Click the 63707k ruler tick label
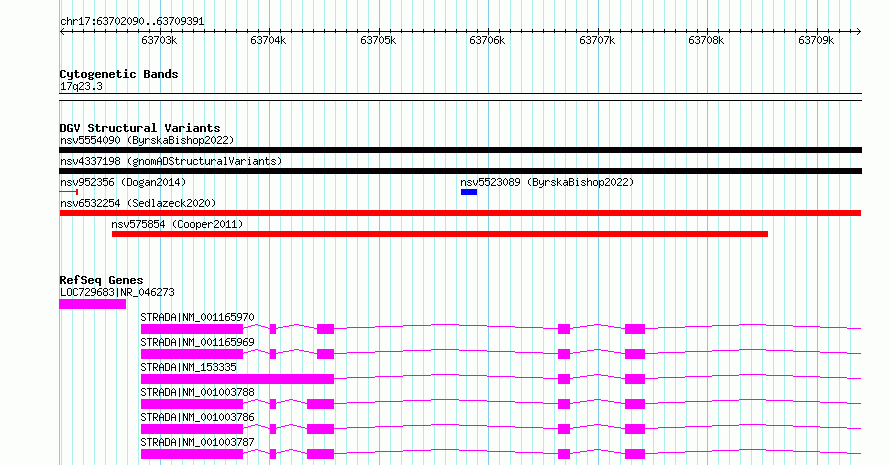The image size is (890, 465). click(x=597, y=40)
